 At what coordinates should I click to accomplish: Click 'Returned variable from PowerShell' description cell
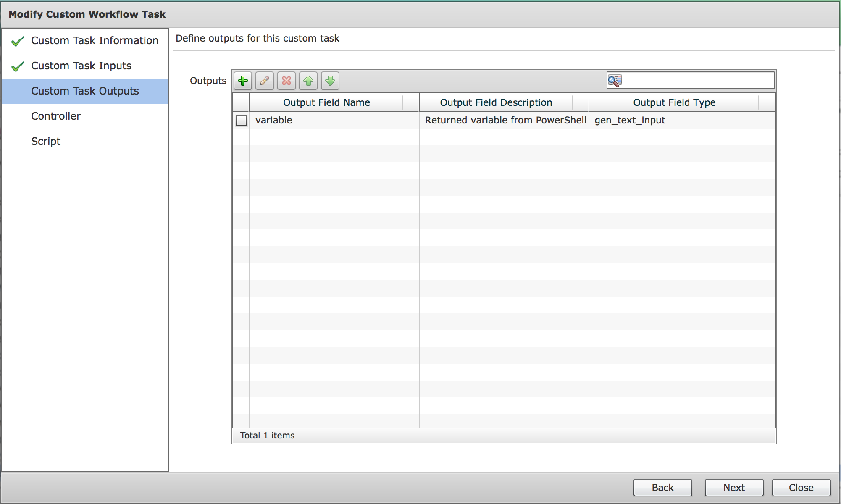pos(504,120)
